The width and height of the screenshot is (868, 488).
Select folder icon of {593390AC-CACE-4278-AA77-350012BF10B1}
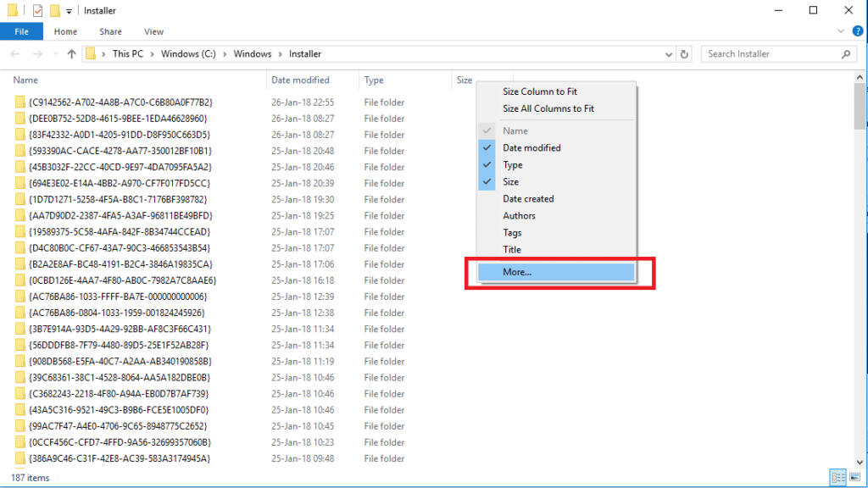pos(20,151)
